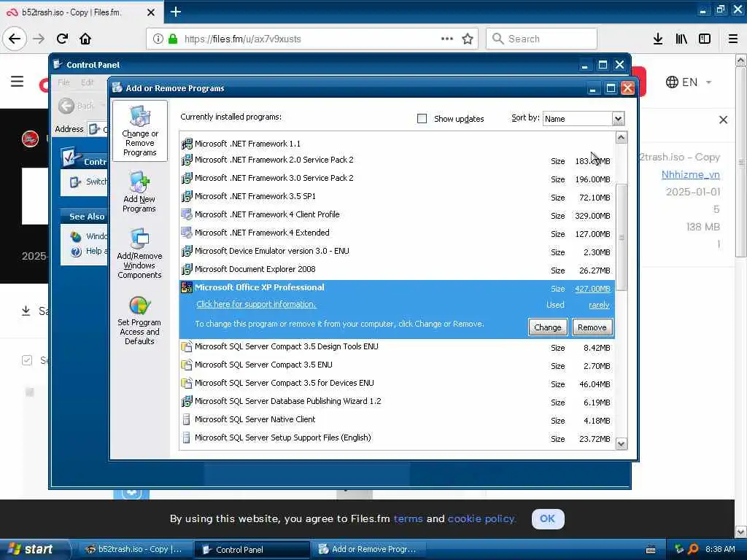Screen dimensions: 747x560
Task: Open new browser tab
Action: coord(175,12)
